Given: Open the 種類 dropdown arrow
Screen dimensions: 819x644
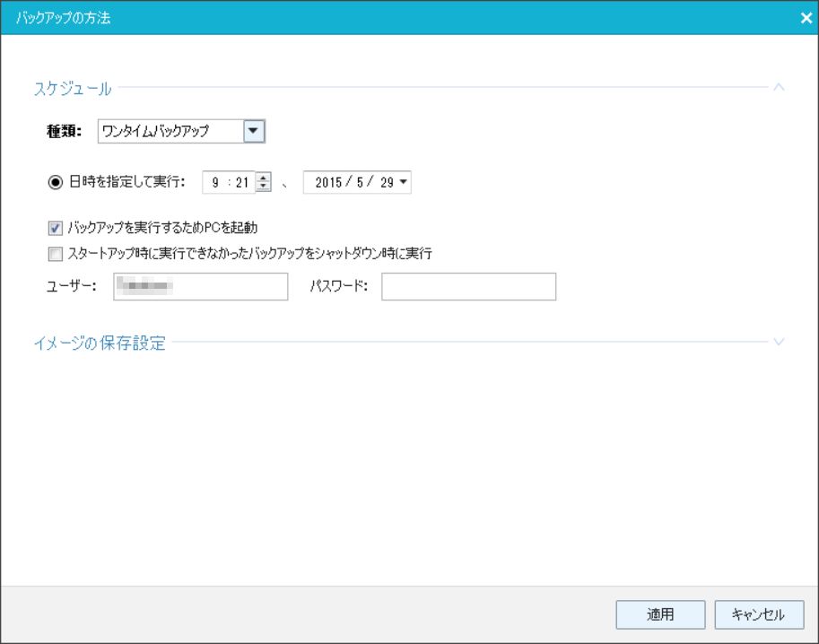Looking at the screenshot, I should point(254,131).
